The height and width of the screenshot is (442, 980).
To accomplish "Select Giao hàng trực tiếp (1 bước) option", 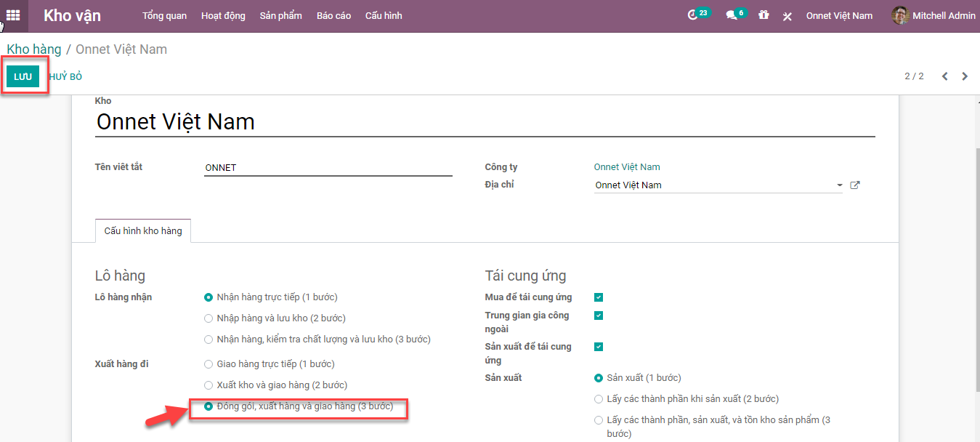I will (208, 364).
